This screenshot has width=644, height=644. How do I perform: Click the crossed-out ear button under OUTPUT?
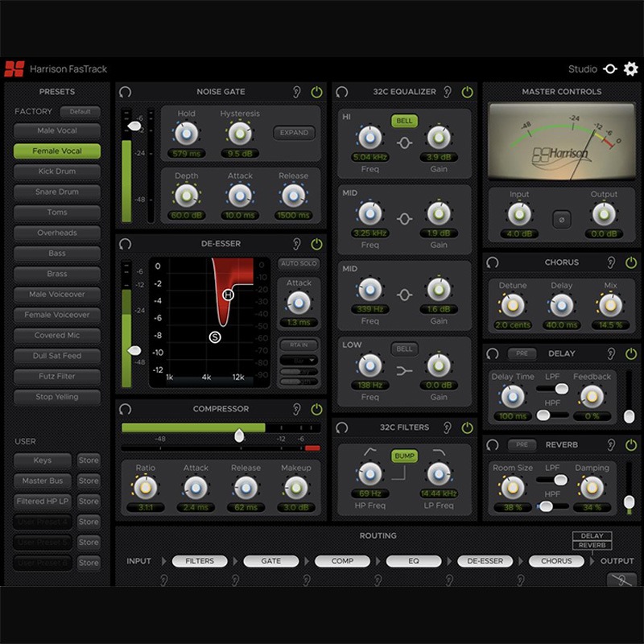(x=621, y=580)
